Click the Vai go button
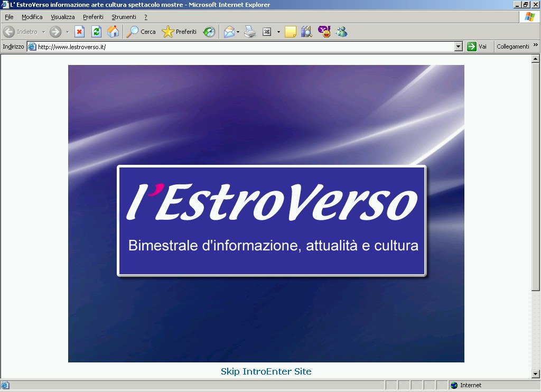The height and width of the screenshot is (392, 541). [x=477, y=46]
